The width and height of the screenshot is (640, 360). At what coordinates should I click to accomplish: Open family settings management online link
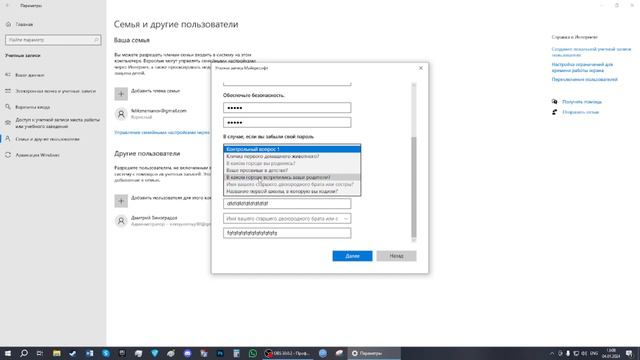(x=162, y=132)
